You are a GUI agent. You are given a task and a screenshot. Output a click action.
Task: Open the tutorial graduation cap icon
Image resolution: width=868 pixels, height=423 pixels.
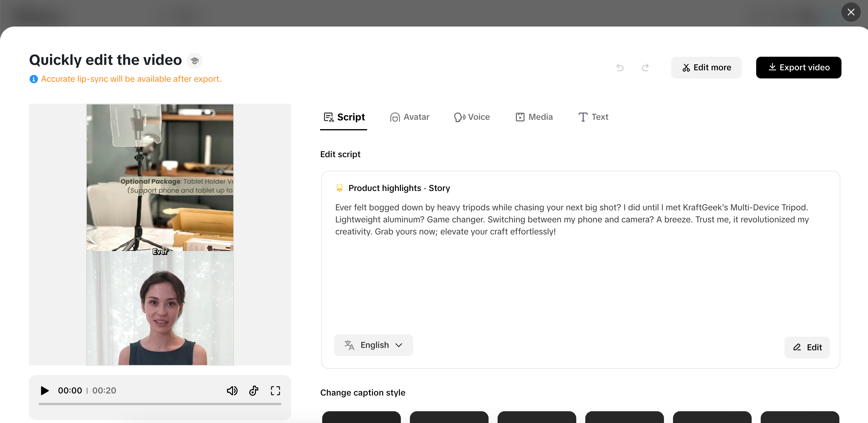(194, 60)
